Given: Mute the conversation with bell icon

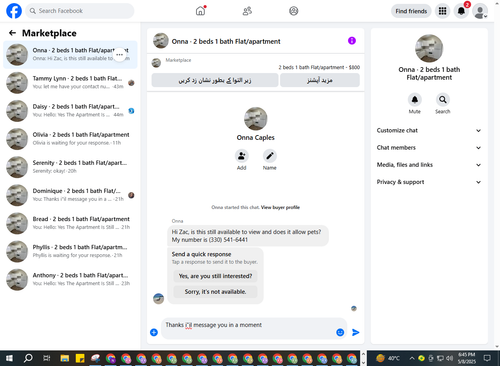Looking at the screenshot, I should tap(414, 99).
